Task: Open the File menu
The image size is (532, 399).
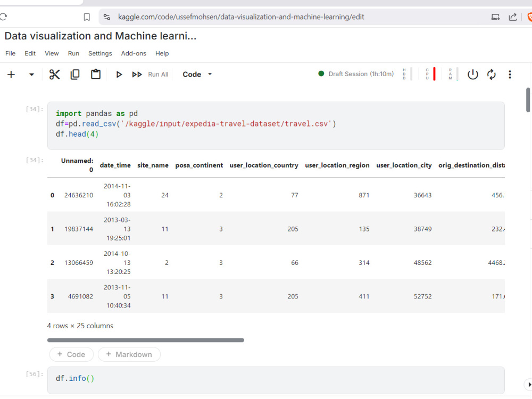Action: [x=10, y=53]
